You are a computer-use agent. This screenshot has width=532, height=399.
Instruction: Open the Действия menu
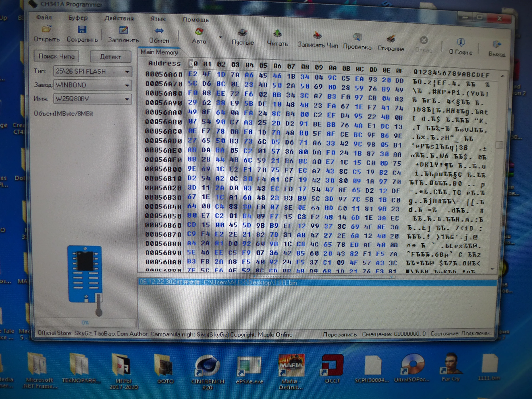point(119,18)
